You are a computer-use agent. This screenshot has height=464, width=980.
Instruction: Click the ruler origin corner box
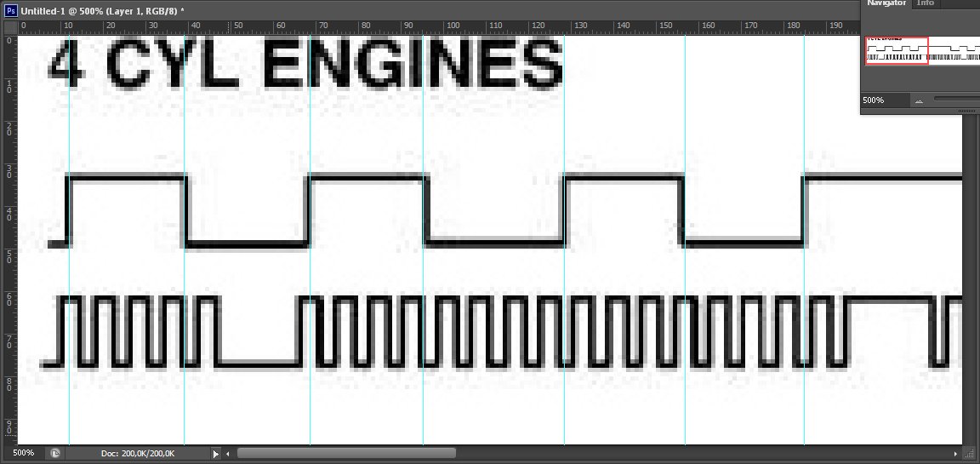(9, 27)
